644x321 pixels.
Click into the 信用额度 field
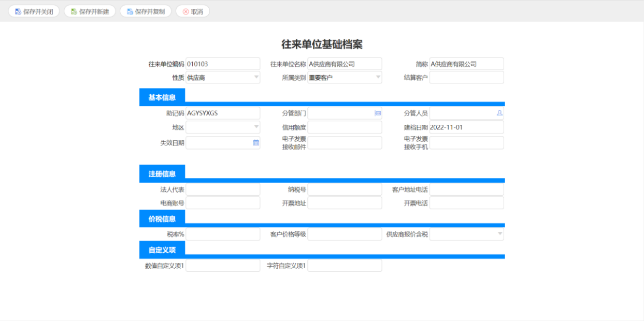(345, 127)
